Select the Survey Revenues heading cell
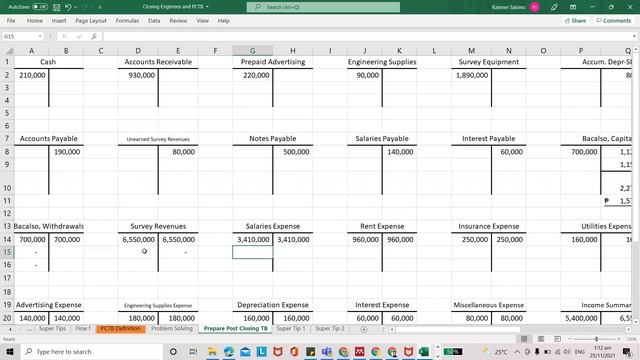640x360 pixels. click(x=158, y=226)
